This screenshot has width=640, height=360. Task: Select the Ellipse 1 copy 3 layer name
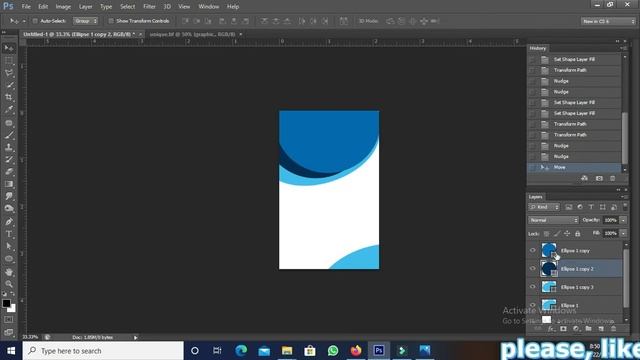577,287
